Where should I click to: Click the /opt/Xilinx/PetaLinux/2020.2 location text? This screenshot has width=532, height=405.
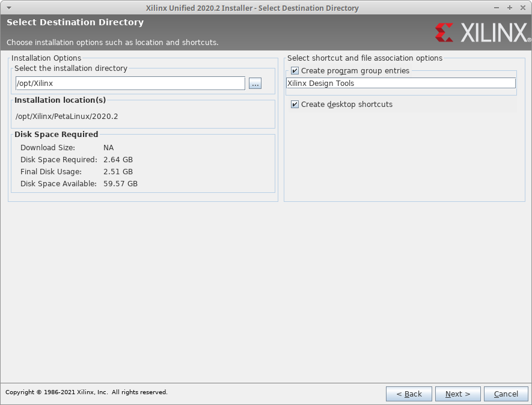pos(67,117)
